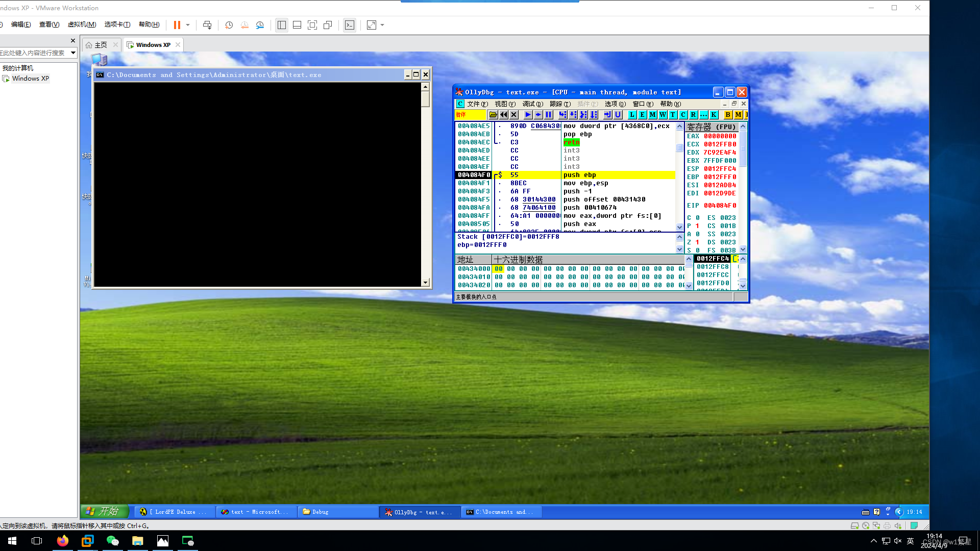Open Memory breakpoints via yellow M icon
This screenshot has width=980, height=551.
click(x=738, y=115)
